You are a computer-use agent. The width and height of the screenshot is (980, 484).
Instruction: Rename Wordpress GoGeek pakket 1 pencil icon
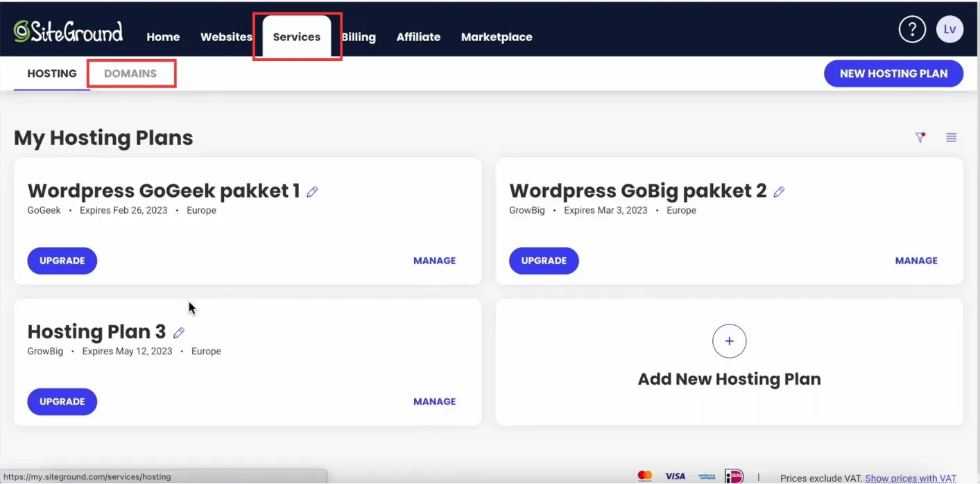312,192
